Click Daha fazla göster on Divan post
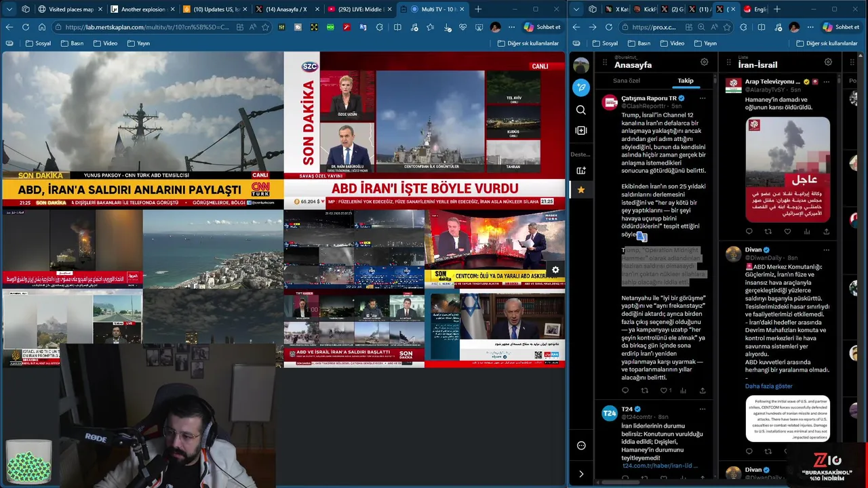868x488 pixels. [x=768, y=386]
